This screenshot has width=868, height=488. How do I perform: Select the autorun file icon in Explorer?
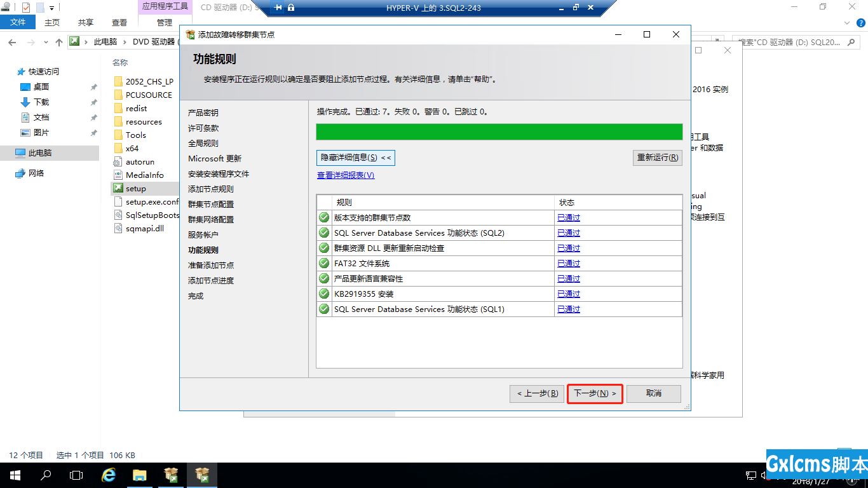pyautogui.click(x=118, y=161)
